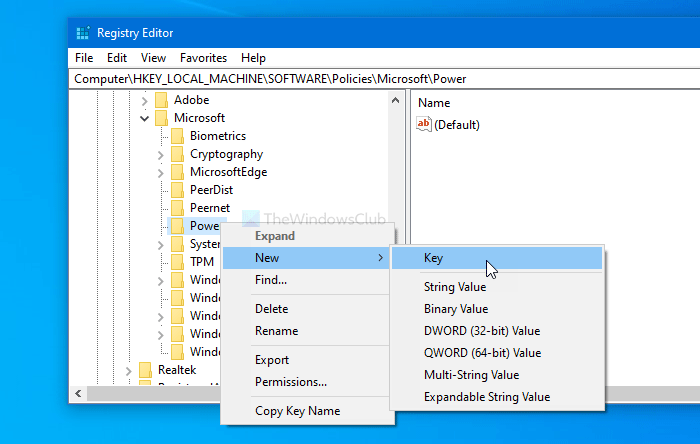Open the View menu

[x=153, y=58]
